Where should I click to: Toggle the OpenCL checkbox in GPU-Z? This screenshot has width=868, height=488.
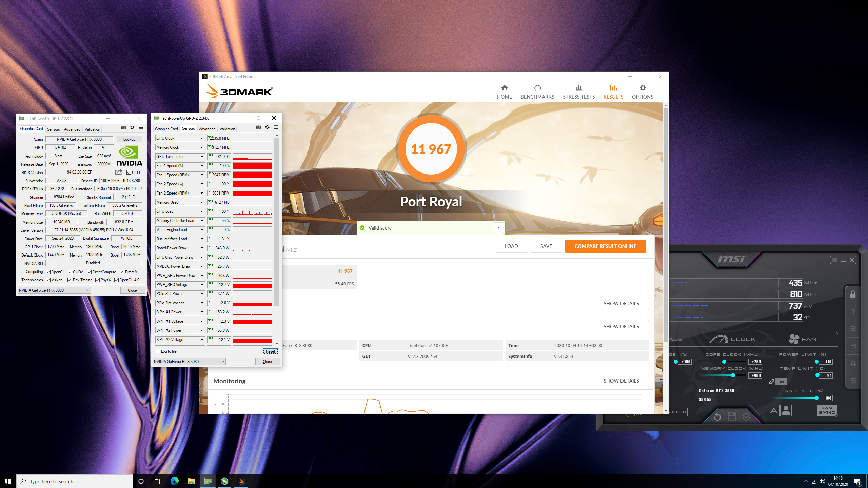click(48, 272)
